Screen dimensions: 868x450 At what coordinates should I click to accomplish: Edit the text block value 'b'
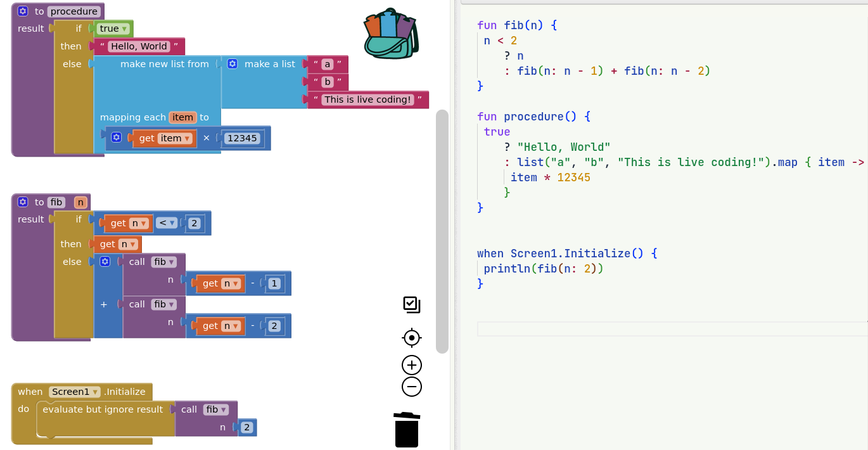tap(328, 82)
